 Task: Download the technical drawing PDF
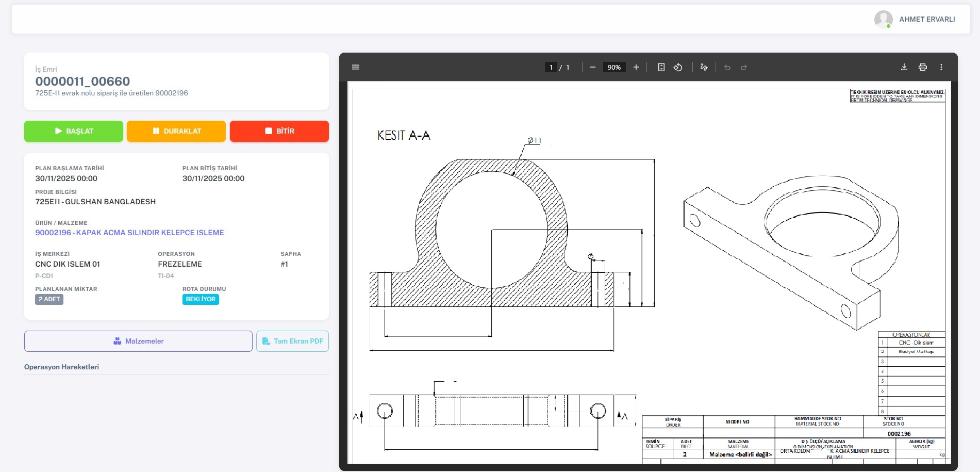[904, 67]
